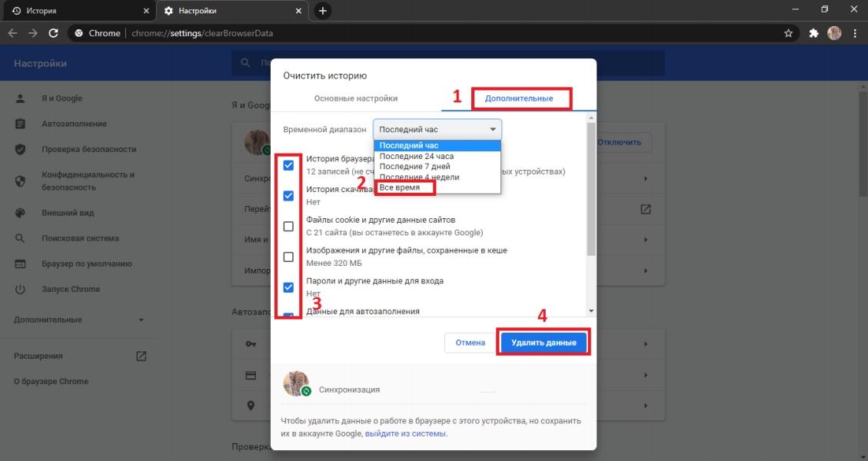Click the payment card icon row
This screenshot has width=868, height=461.
click(251, 375)
